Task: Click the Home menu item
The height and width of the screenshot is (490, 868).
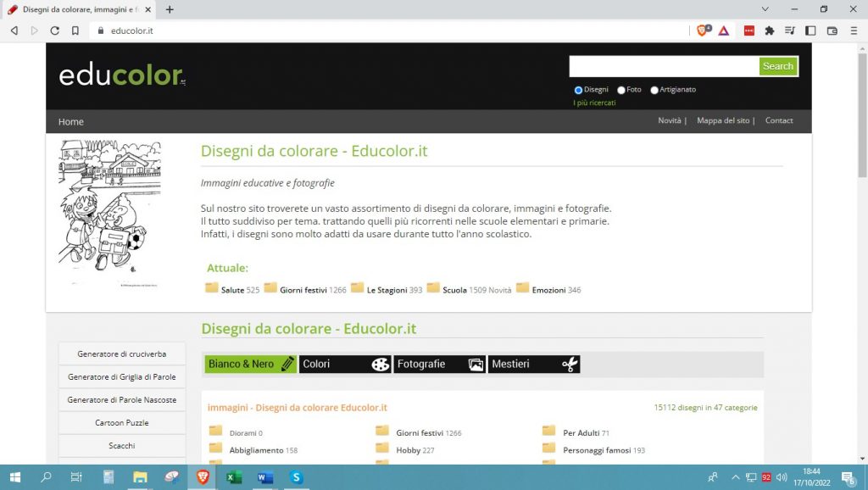Action: point(70,121)
